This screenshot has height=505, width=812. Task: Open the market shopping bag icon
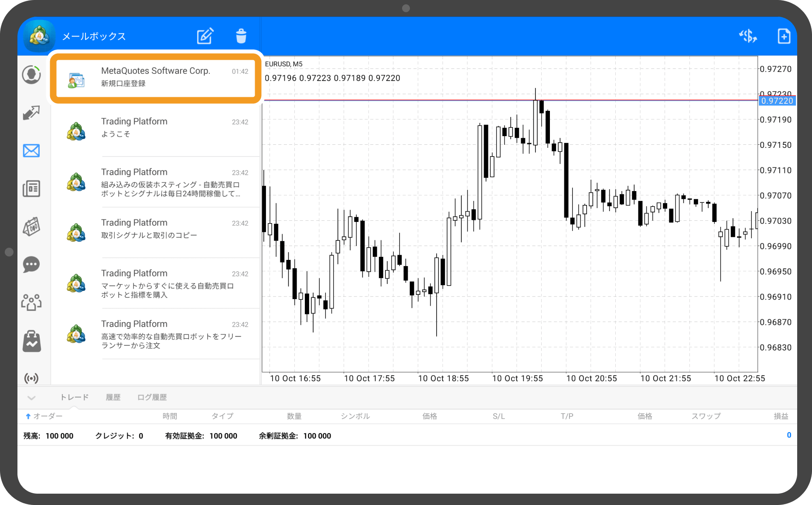pos(31,341)
